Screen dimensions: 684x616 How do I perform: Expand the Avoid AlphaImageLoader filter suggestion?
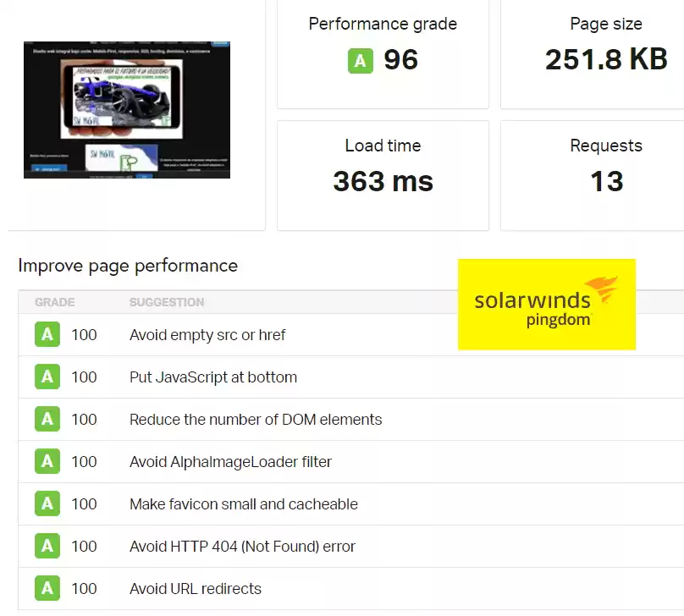pos(230,462)
